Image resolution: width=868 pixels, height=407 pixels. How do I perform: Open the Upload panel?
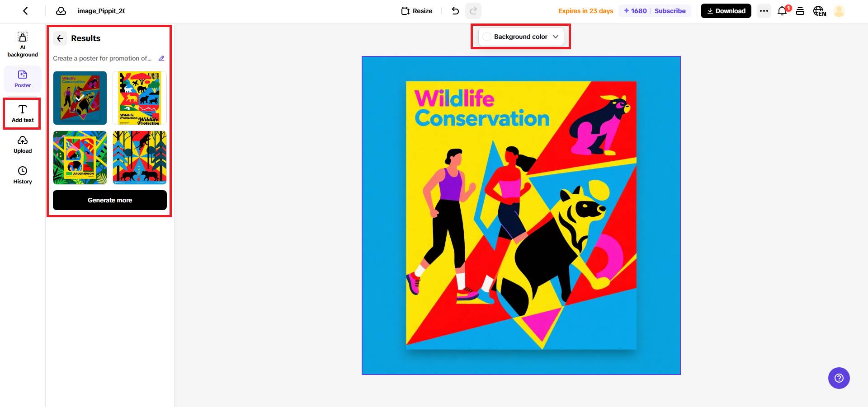23,145
